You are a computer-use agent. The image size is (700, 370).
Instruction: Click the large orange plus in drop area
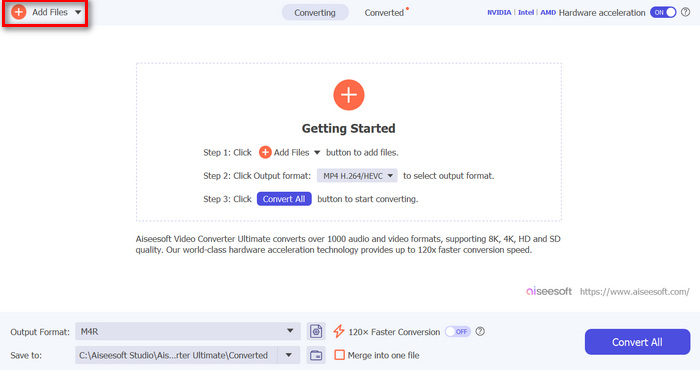point(349,95)
